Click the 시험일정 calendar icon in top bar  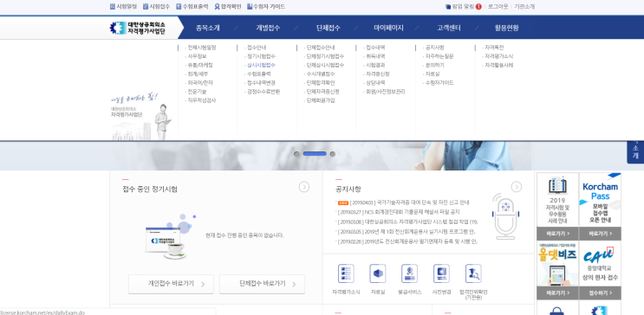click(x=113, y=7)
